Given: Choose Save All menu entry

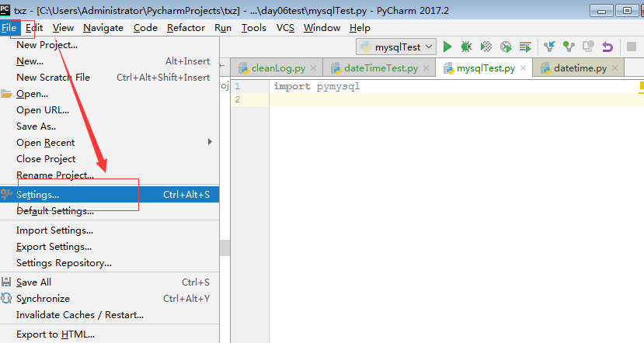Looking at the screenshot, I should coord(110,282).
